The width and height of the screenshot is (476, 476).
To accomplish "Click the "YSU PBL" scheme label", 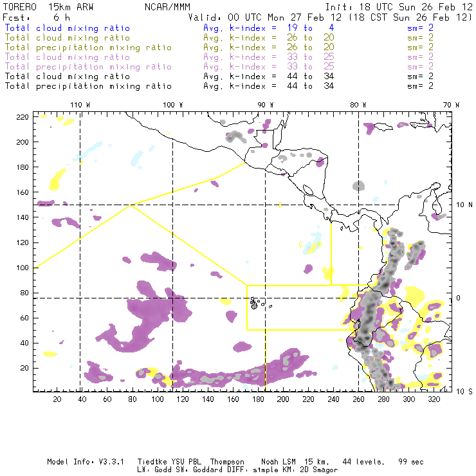I will [x=186, y=462].
